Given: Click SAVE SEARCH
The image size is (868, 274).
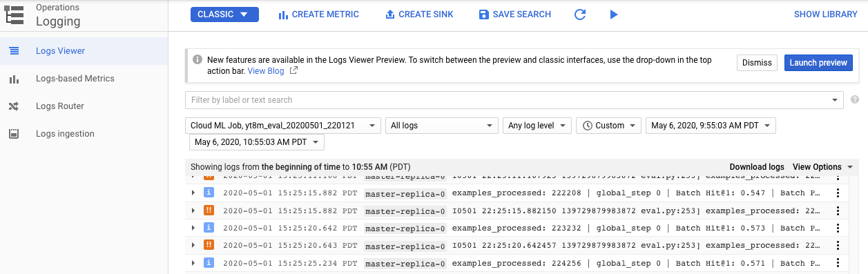Looking at the screenshot, I should (514, 14).
